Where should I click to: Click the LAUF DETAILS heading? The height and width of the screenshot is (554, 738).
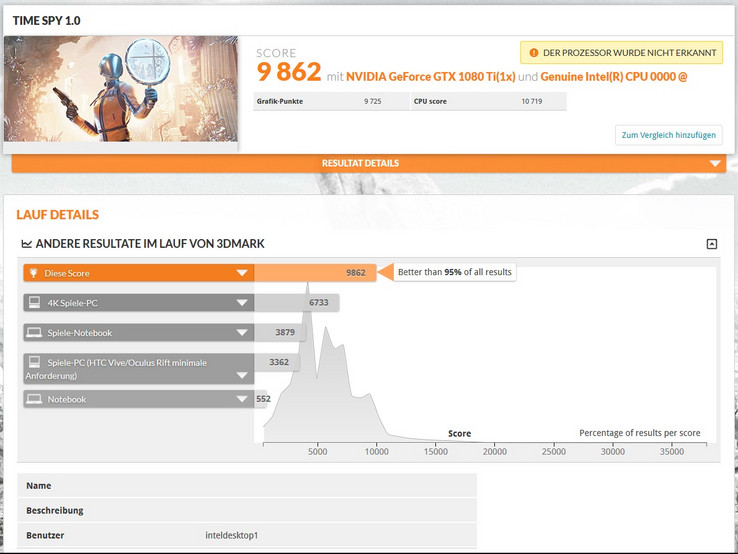(x=57, y=215)
